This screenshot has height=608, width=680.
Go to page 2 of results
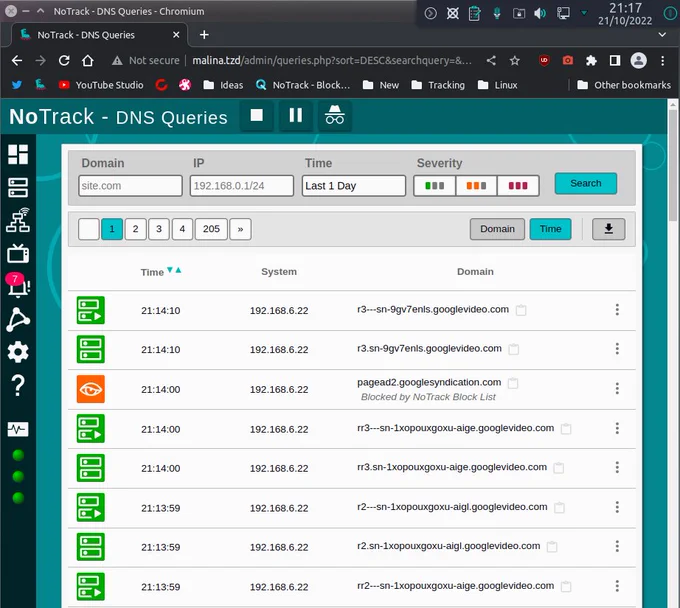click(x=135, y=229)
